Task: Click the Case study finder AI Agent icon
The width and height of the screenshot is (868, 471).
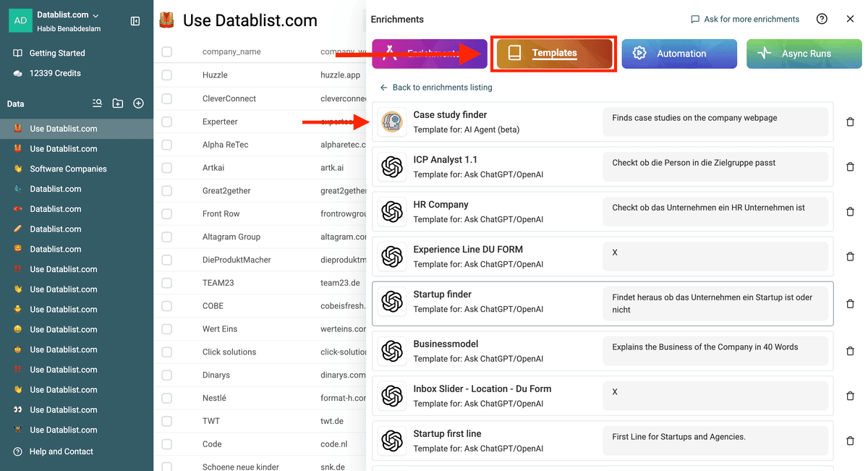Action: [392, 122]
